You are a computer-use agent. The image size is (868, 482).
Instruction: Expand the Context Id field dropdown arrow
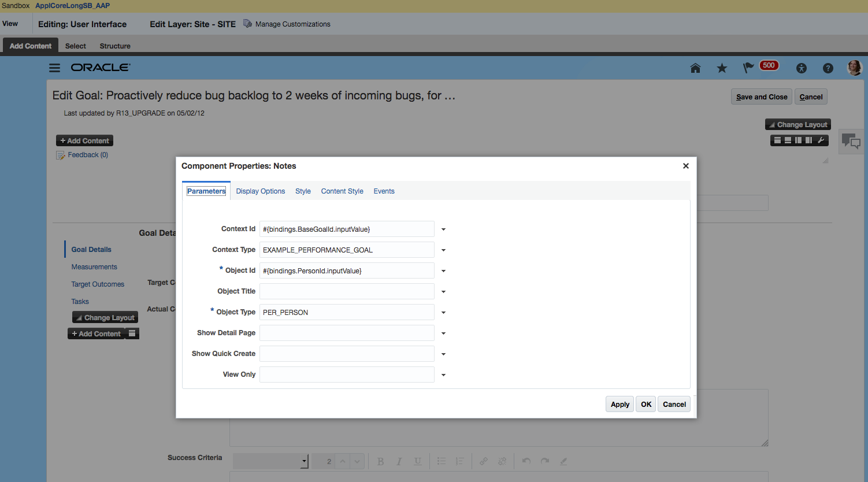443,229
